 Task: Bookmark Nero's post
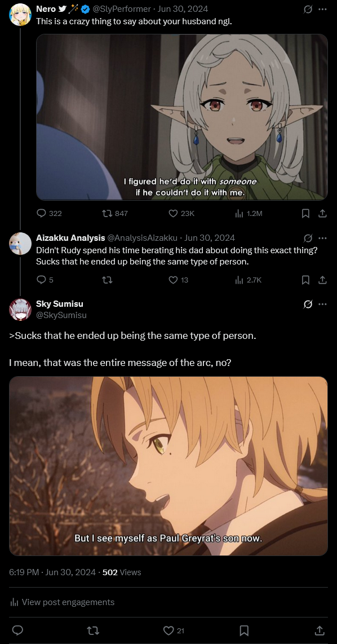pyautogui.click(x=305, y=213)
